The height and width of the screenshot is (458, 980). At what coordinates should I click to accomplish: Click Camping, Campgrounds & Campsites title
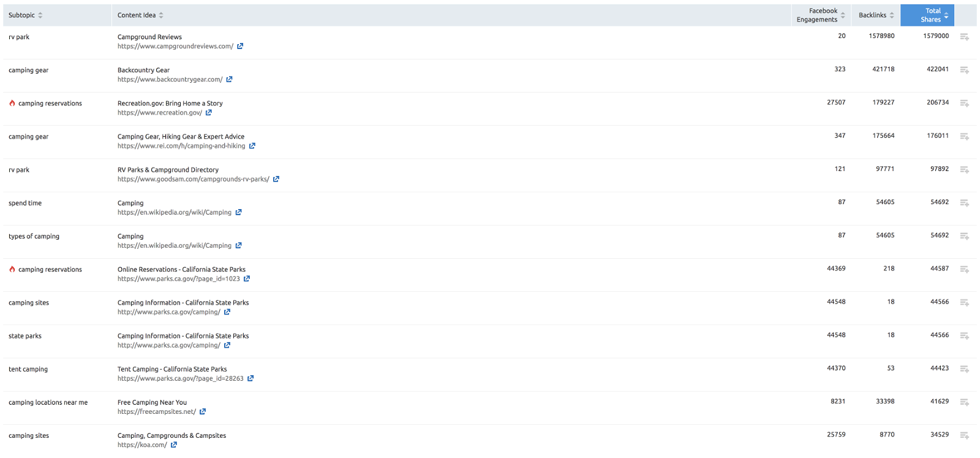click(x=171, y=435)
